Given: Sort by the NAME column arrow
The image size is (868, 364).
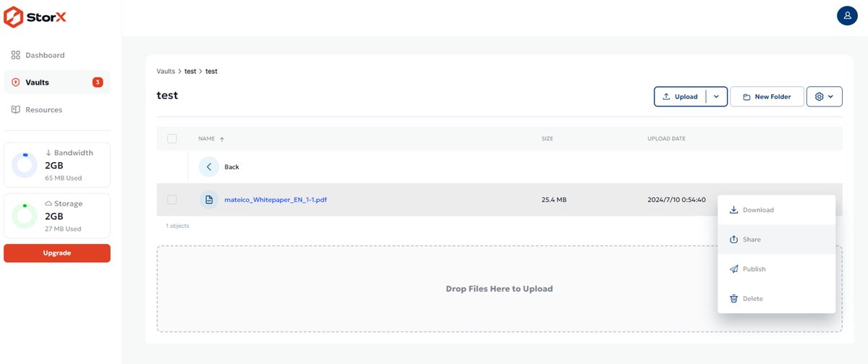Looking at the screenshot, I should coord(222,139).
